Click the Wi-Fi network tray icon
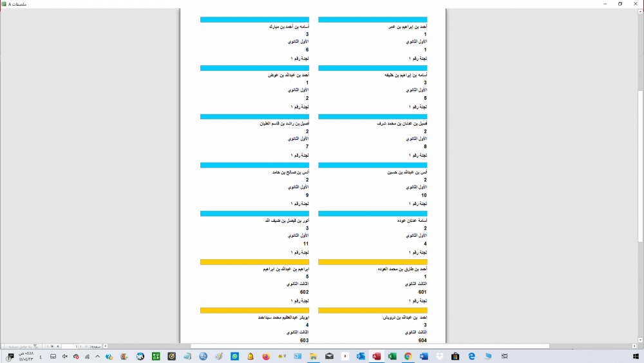The width and height of the screenshot is (644, 363). [x=87, y=357]
